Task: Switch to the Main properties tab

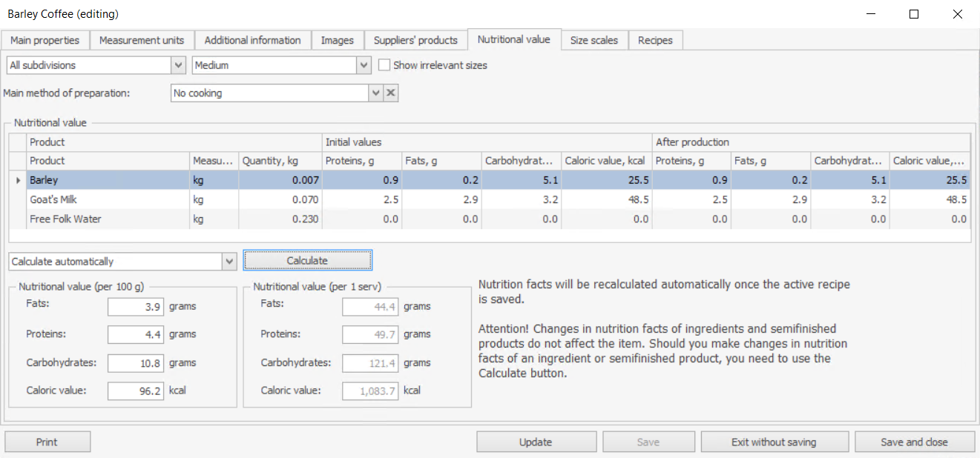Action: (45, 40)
